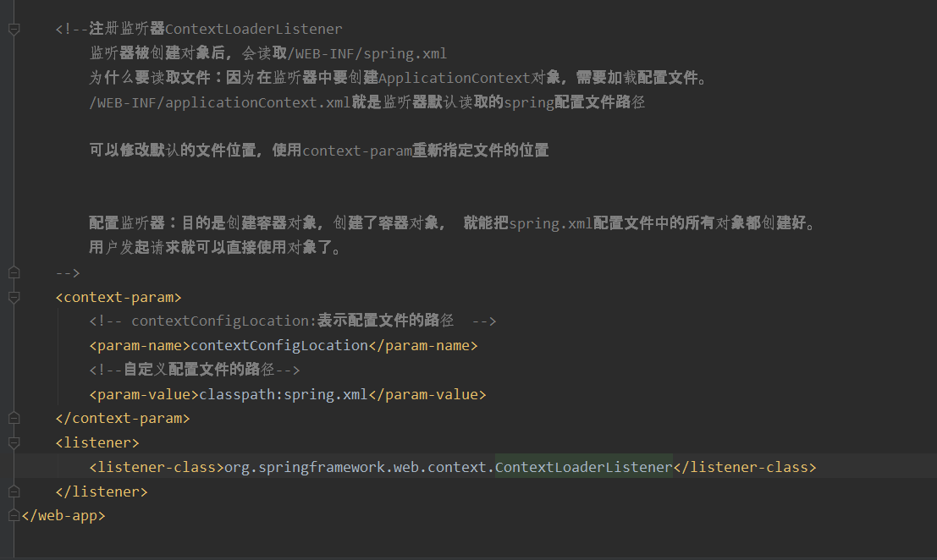Viewport: 937px width, 560px height.
Task: Click the </web-app> closing tag text
Action: coord(63,515)
